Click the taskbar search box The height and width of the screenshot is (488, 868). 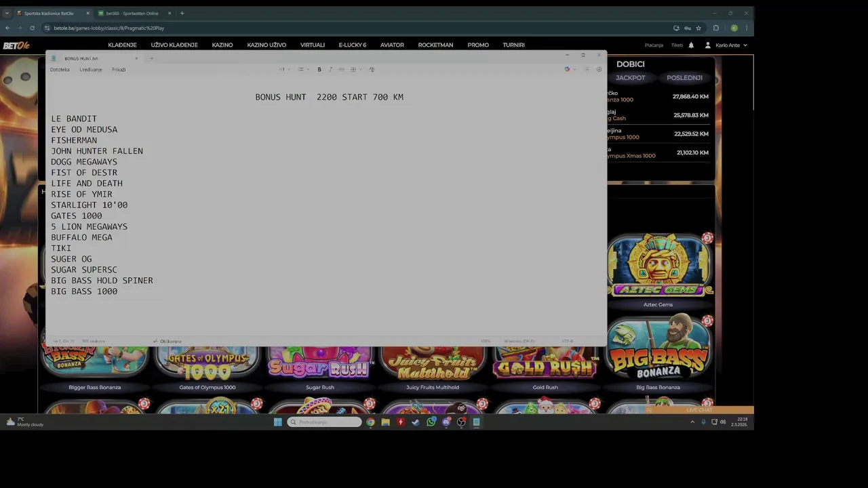pyautogui.click(x=325, y=422)
